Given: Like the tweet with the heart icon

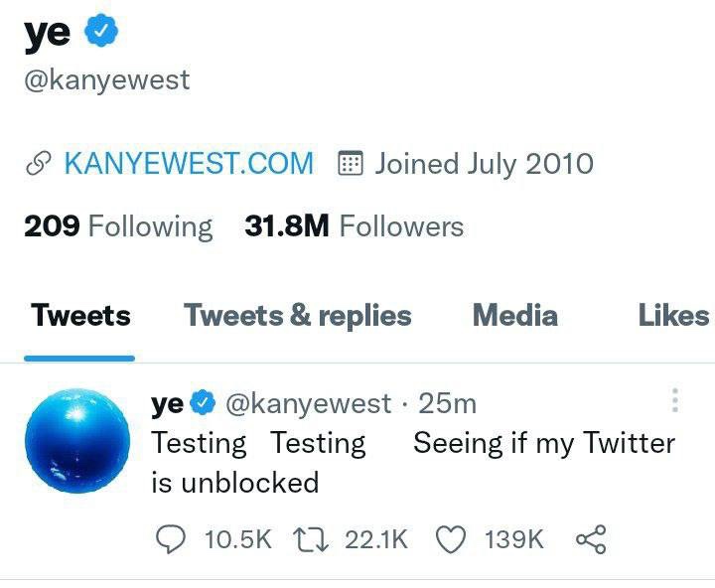Looking at the screenshot, I should 451,538.
